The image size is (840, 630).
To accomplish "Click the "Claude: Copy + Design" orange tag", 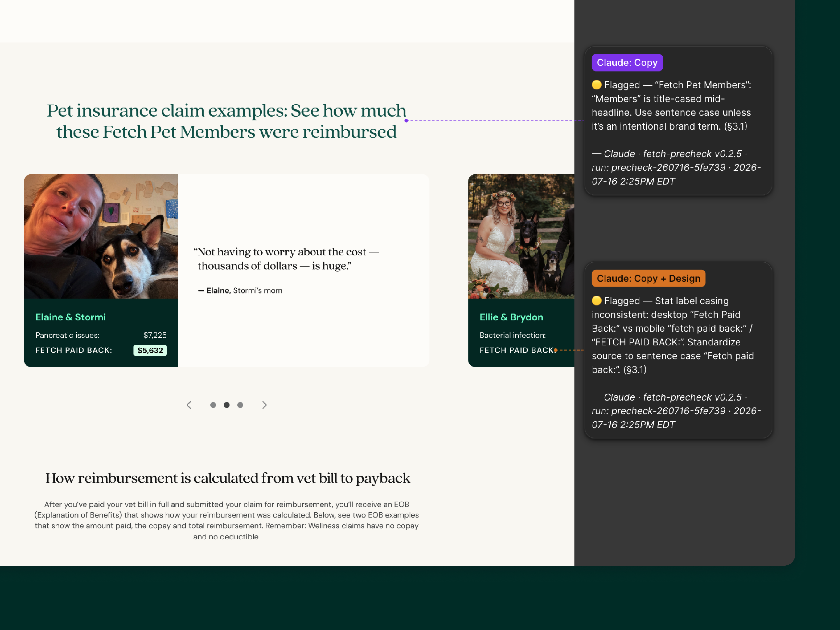I will [x=648, y=278].
